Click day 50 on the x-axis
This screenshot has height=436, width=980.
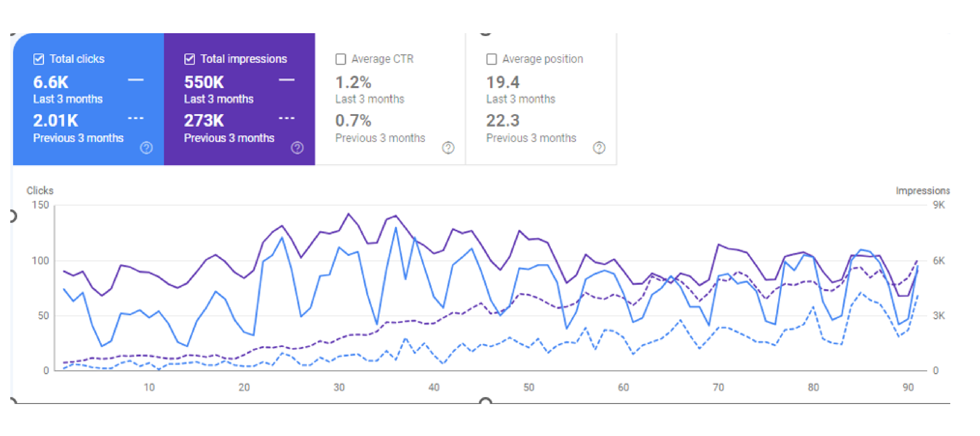coord(528,387)
